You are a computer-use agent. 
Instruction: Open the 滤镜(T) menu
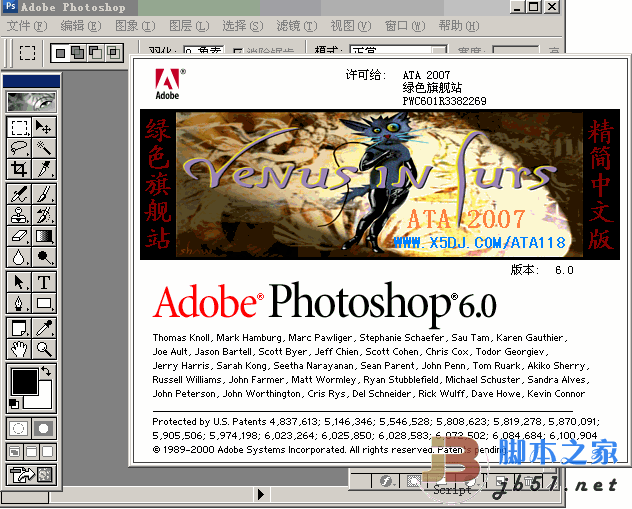click(x=297, y=26)
